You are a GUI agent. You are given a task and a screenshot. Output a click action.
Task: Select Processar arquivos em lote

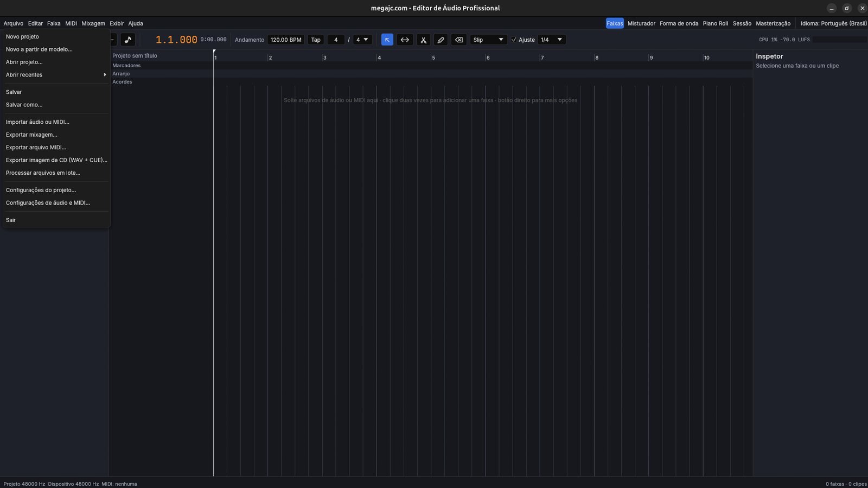[x=56, y=173]
